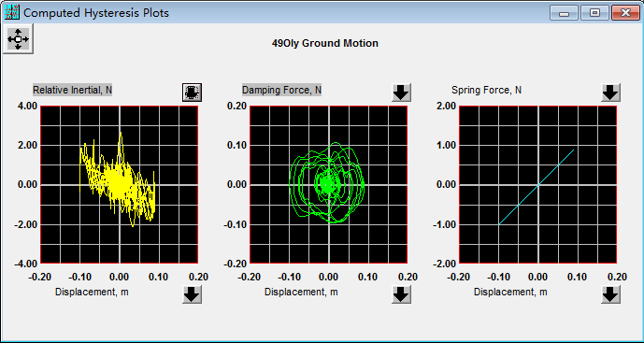
Task: Open down-arrow under Damping Force plot's Displacement axis
Action: [401, 294]
